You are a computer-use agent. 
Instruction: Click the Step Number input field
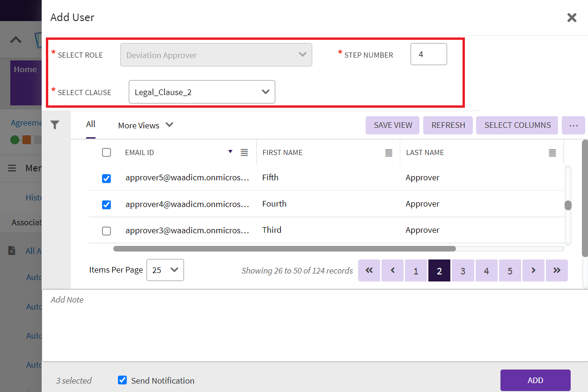(428, 54)
